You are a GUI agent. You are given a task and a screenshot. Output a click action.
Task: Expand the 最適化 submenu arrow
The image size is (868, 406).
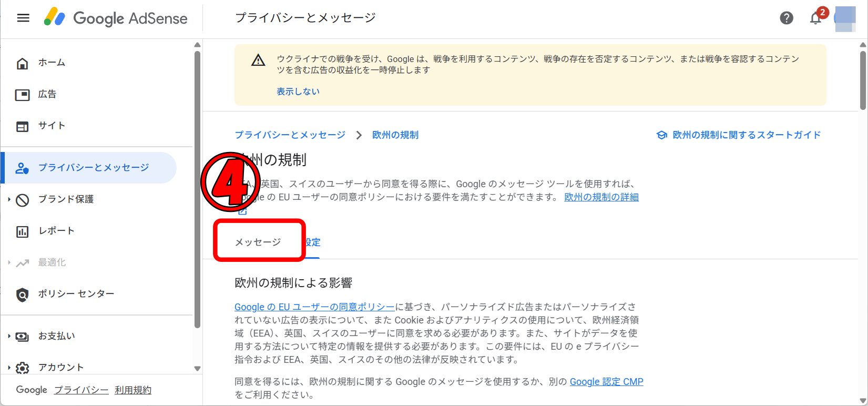click(x=9, y=262)
